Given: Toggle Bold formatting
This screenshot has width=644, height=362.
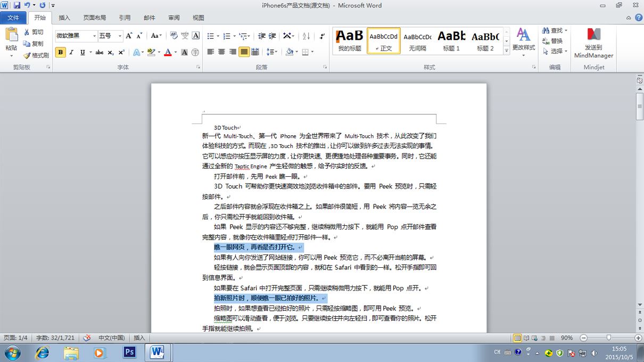Looking at the screenshot, I should pos(60,52).
